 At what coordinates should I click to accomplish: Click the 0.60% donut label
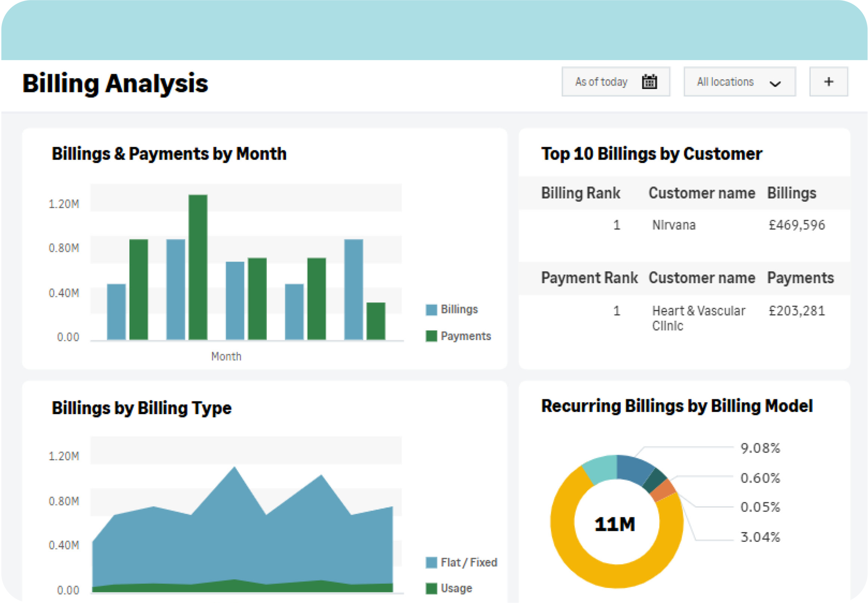coord(760,479)
